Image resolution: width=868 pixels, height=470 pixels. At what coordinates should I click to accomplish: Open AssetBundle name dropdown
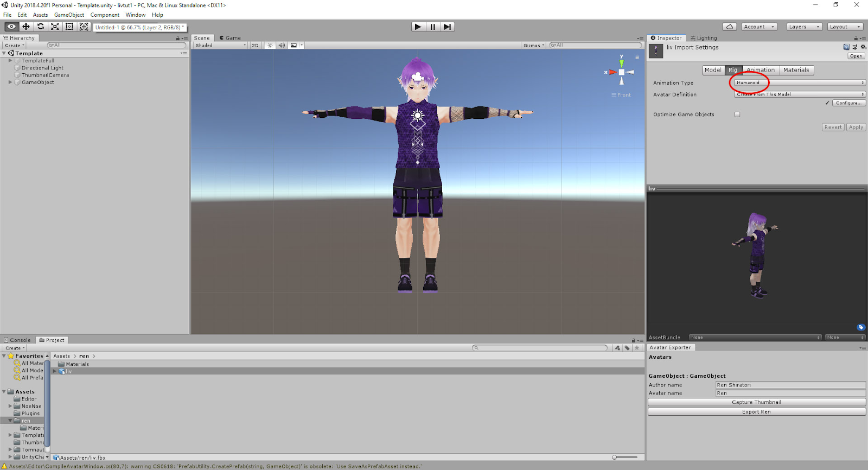click(756, 338)
